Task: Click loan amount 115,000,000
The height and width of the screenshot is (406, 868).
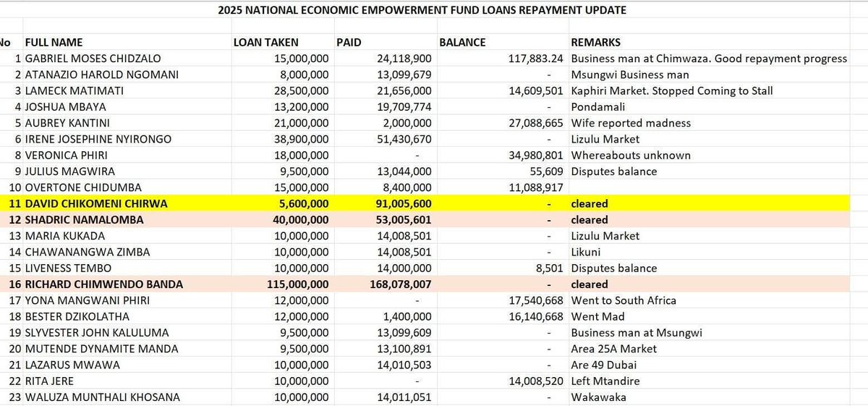Action: click(299, 284)
